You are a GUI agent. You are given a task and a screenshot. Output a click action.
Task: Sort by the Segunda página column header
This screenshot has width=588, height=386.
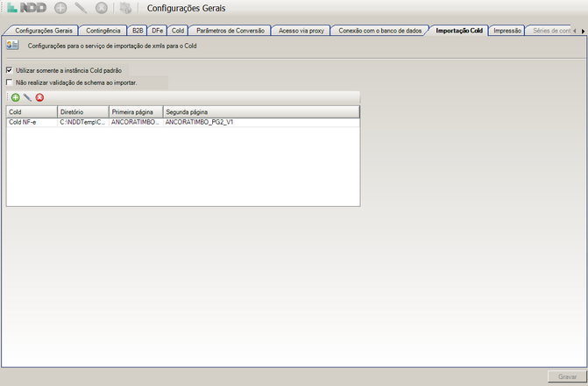261,112
